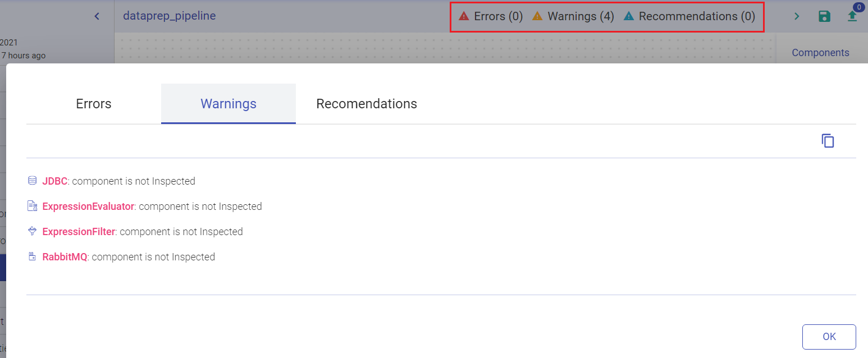Click the RabbitMQ warning link
Screen dimensions: 868x358
65,257
